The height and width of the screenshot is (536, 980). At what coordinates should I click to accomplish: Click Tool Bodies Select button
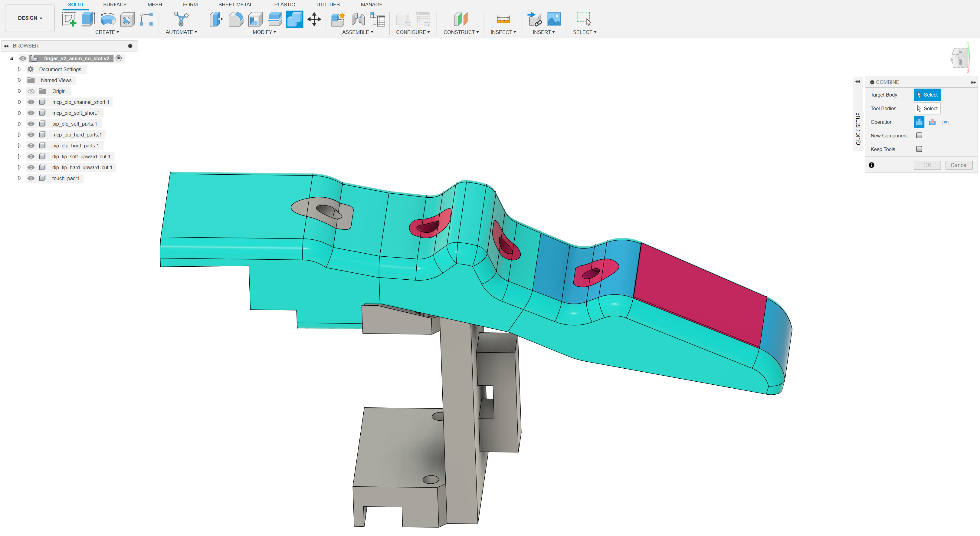[x=927, y=108]
